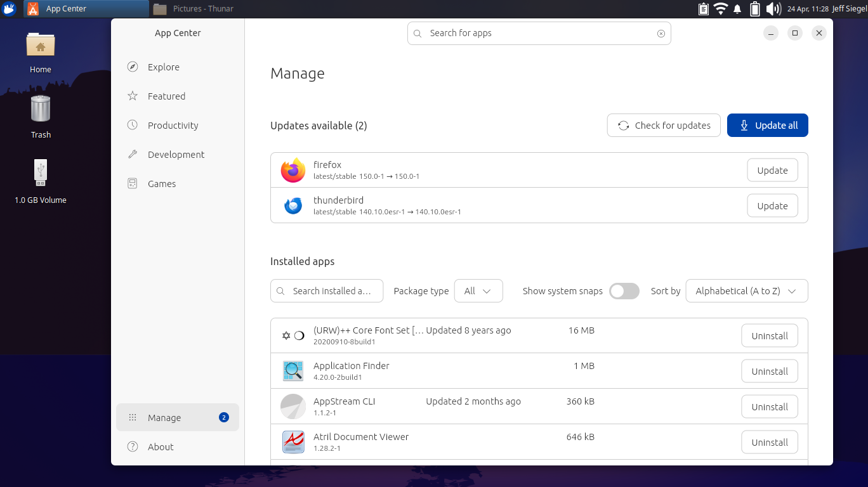Click the network Wi-Fi tray icon
Screen dimensions: 868x487
click(720, 9)
